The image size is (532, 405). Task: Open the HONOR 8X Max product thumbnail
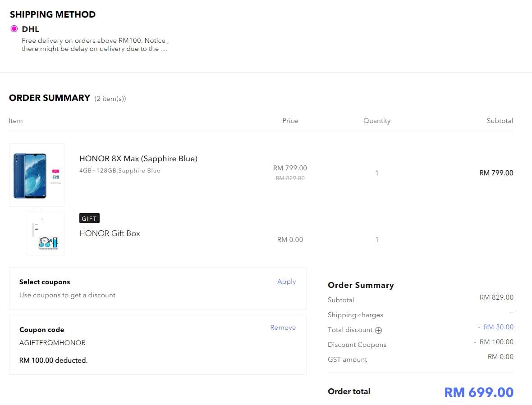(x=37, y=175)
